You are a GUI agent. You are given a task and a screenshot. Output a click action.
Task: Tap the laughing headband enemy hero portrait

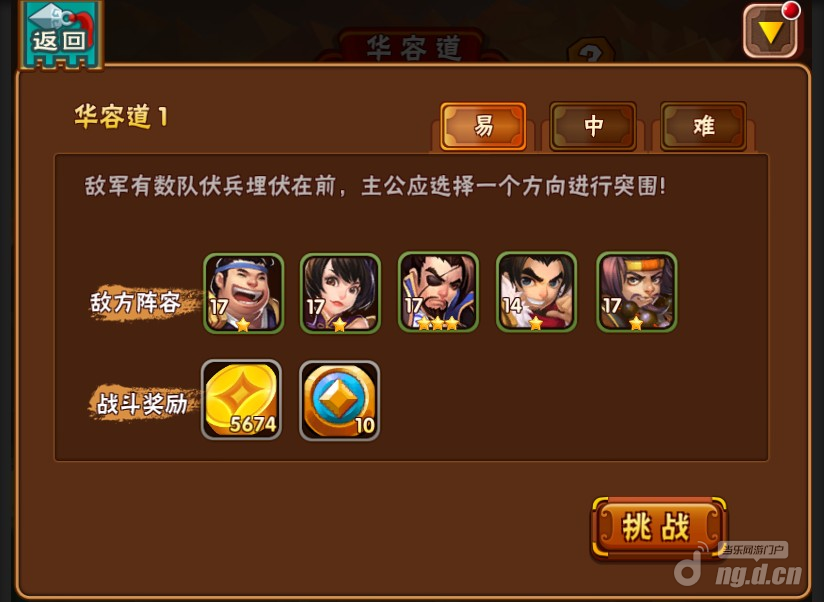click(243, 293)
